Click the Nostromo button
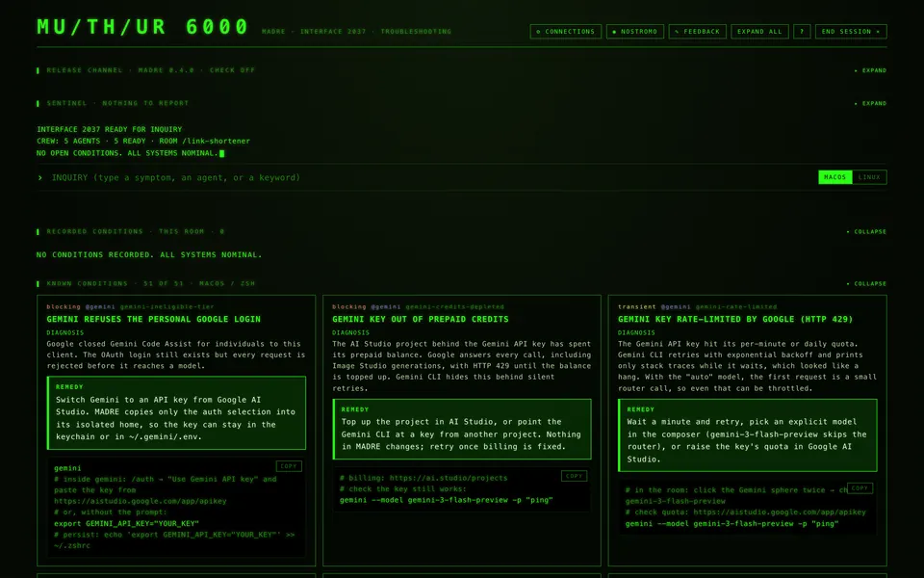924x578 pixels. pos(634,31)
